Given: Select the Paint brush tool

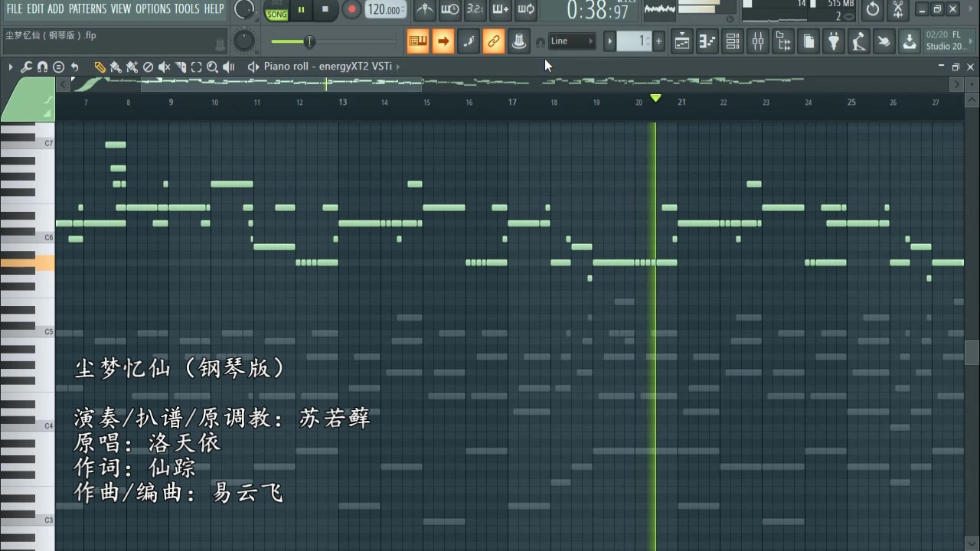Looking at the screenshot, I should 116,67.
